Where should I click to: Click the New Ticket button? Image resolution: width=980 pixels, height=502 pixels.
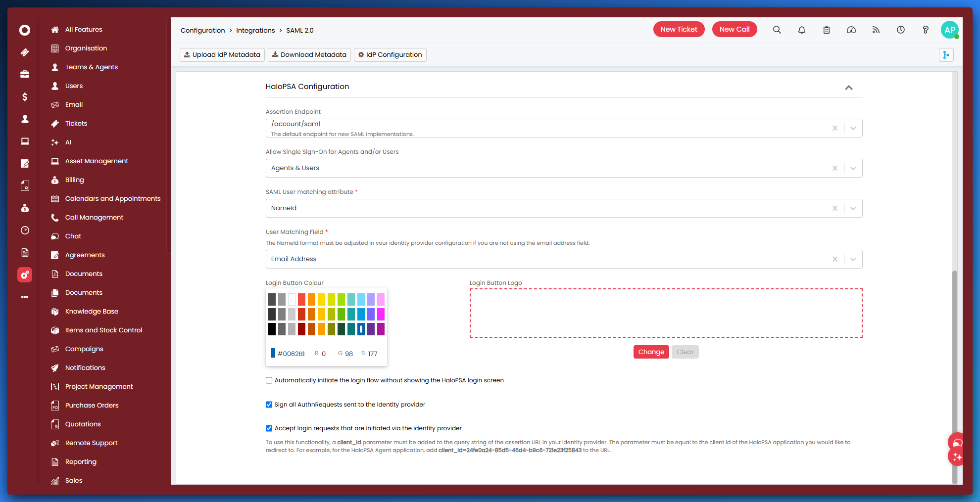pyautogui.click(x=679, y=29)
